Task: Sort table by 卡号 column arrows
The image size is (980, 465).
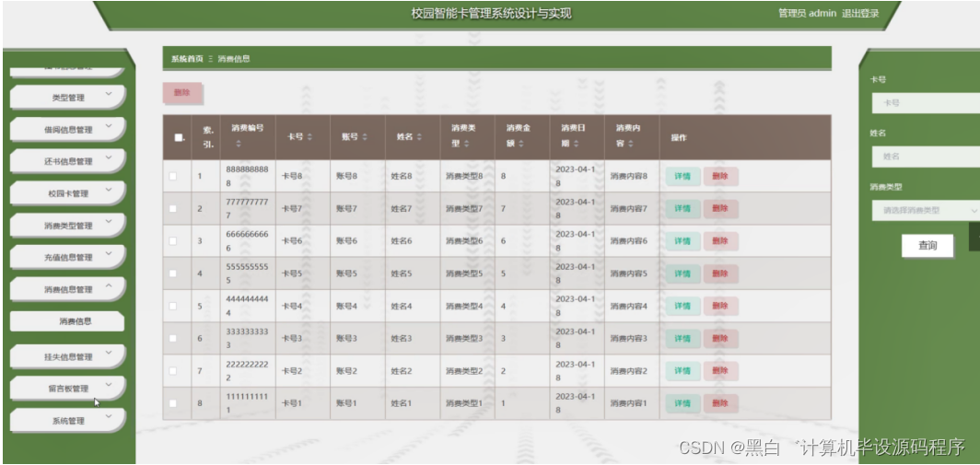Action: 309,137
